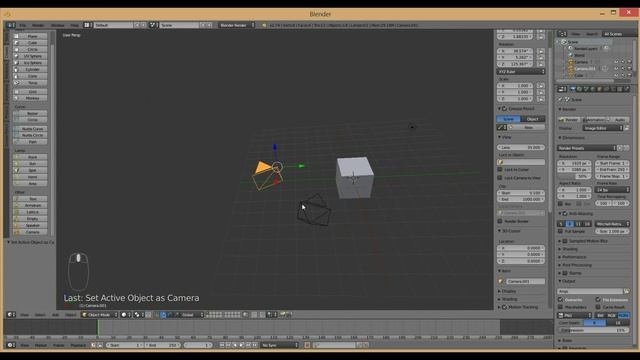Click the Render button

click(x=569, y=120)
